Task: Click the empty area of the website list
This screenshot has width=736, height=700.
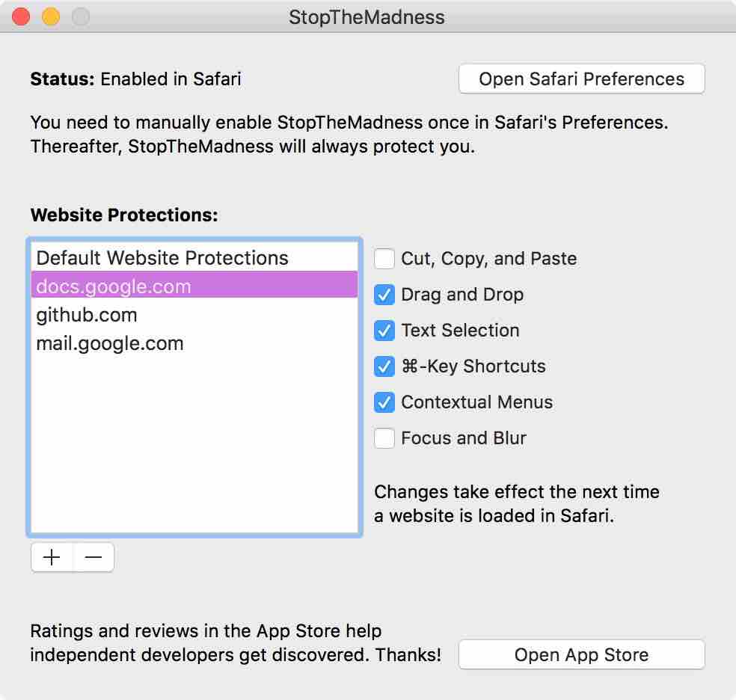Action: click(x=194, y=449)
